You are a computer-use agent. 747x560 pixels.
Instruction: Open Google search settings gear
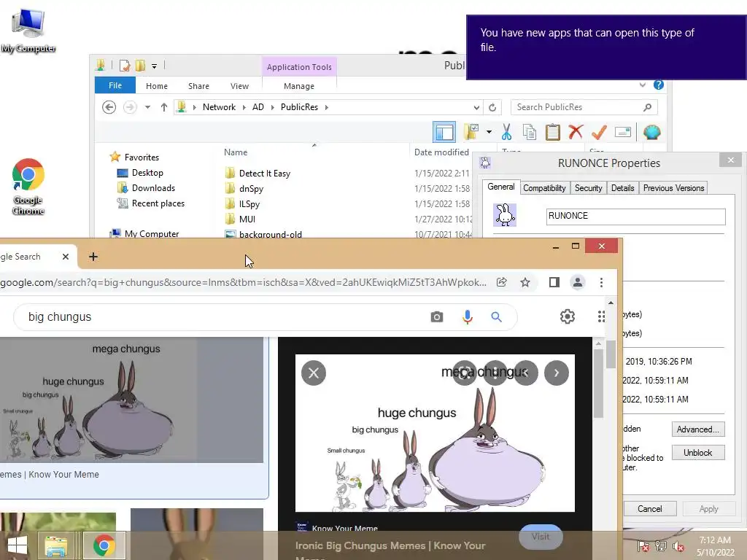pos(567,316)
